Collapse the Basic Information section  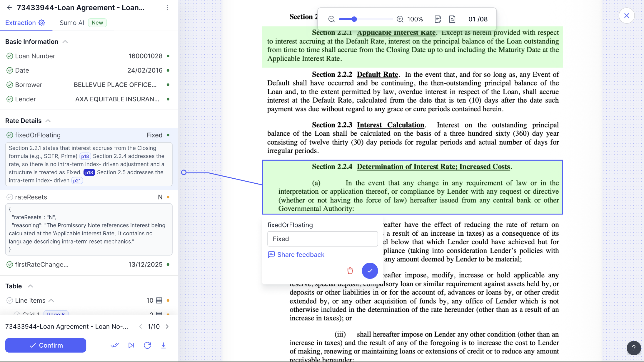point(65,42)
